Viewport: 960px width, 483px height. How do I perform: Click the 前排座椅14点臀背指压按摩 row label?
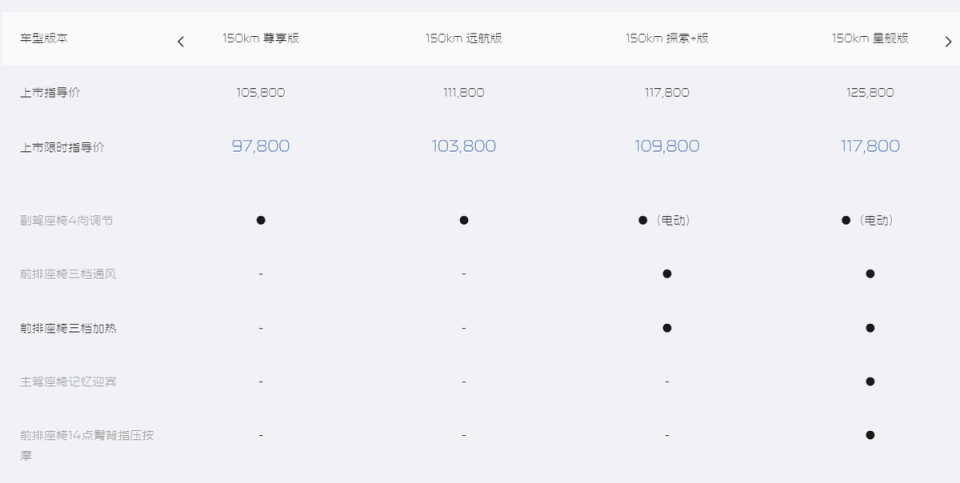point(87,446)
